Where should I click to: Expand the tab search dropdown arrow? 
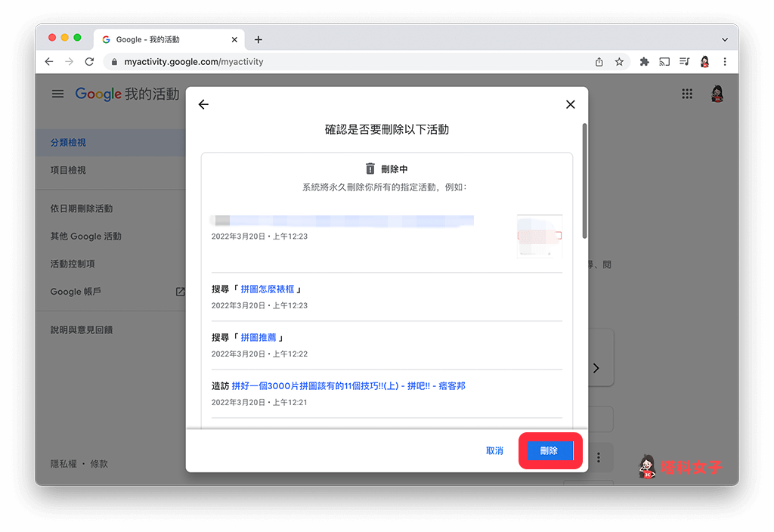725,39
